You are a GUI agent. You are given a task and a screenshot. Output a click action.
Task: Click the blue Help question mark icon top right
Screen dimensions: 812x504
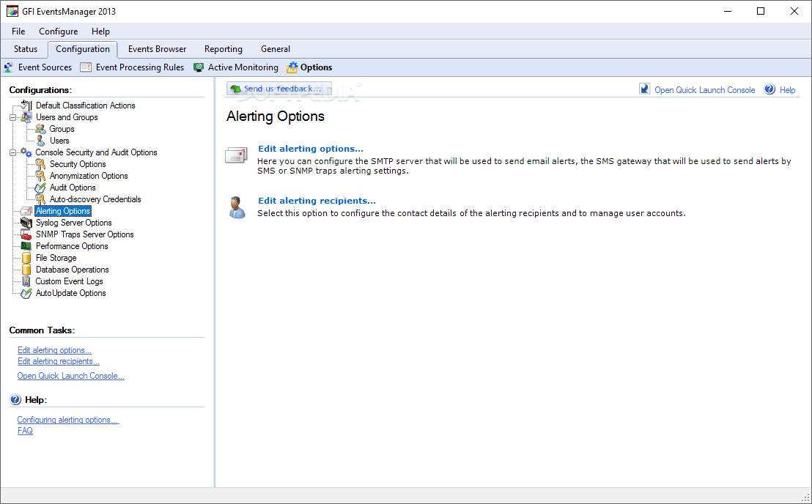[x=770, y=89]
